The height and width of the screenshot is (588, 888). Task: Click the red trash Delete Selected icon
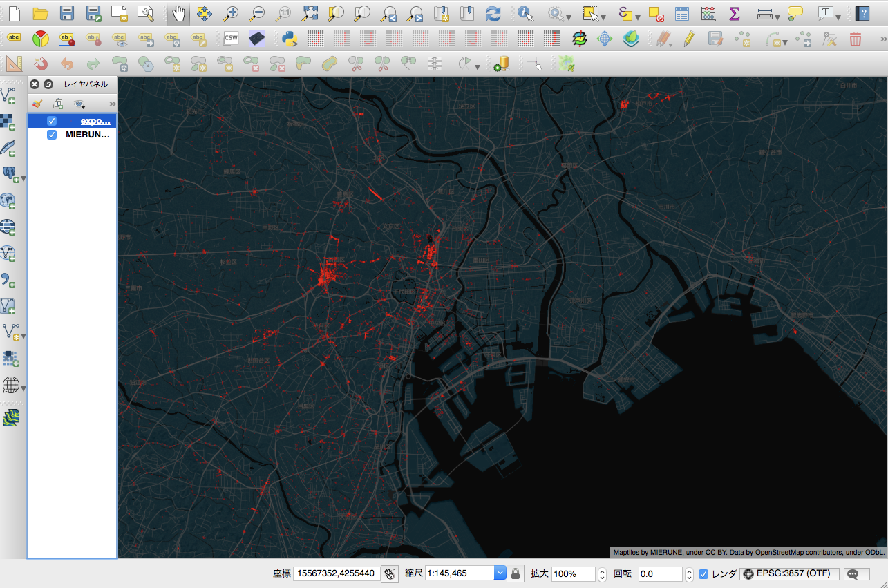(856, 39)
